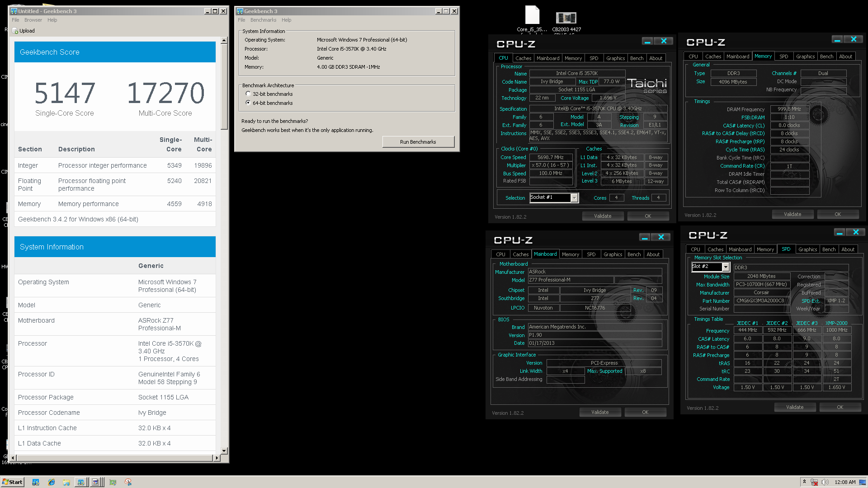Open Memory tab in CPU-Z Mainboard window
This screenshot has height=488, width=868.
[571, 254]
